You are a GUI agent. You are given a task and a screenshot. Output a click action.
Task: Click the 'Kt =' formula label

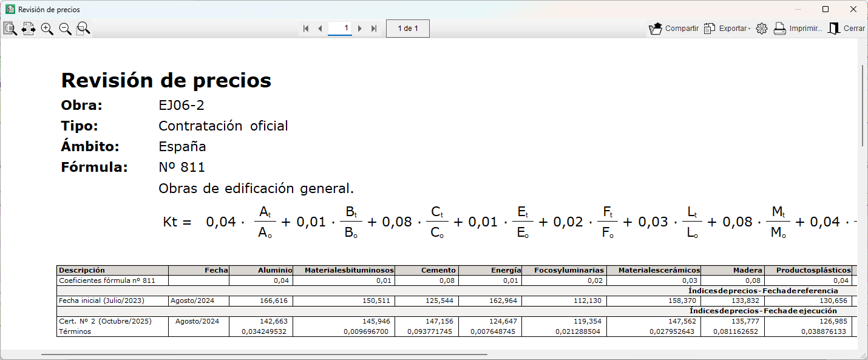177,222
